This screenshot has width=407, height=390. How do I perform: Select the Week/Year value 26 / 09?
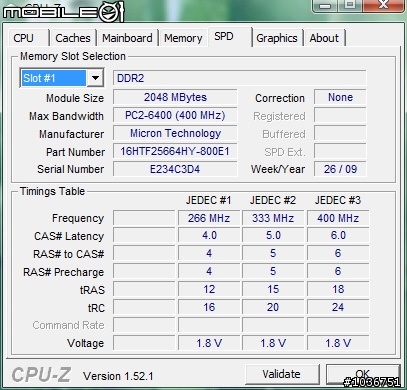(340, 169)
